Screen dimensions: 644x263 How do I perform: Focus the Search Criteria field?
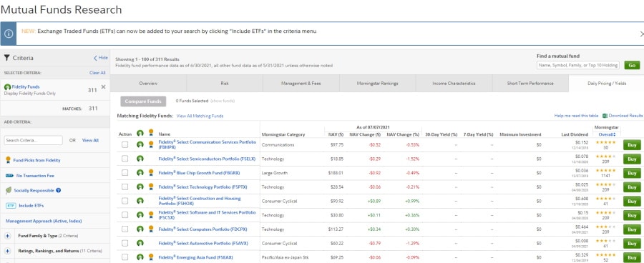coord(33,140)
